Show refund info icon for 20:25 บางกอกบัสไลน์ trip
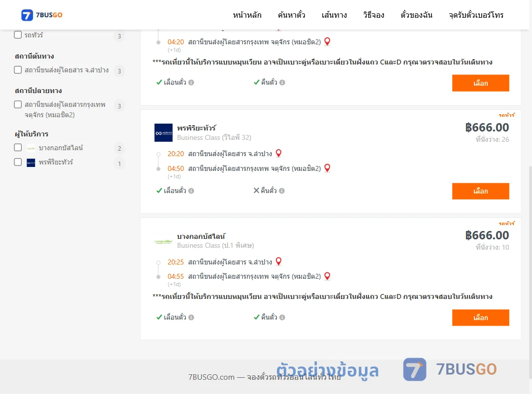Image resolution: width=532 pixels, height=394 pixels. (x=282, y=317)
